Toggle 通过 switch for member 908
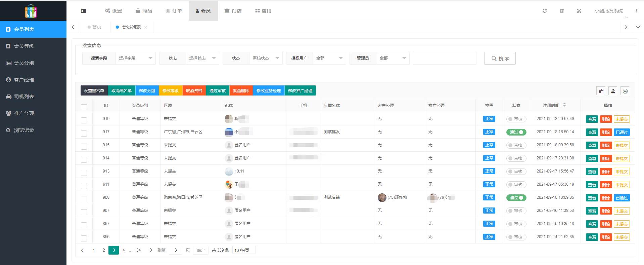644x265 pixels. tap(516, 197)
